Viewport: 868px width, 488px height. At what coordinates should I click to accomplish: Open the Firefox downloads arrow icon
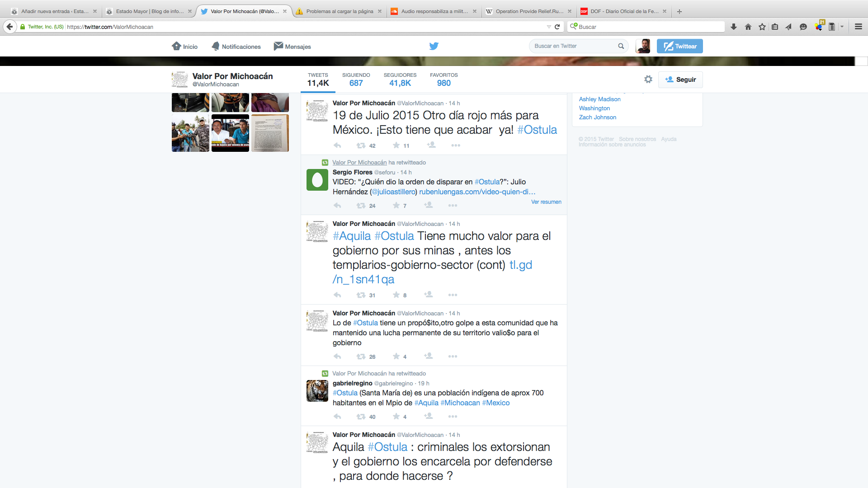tap(734, 27)
